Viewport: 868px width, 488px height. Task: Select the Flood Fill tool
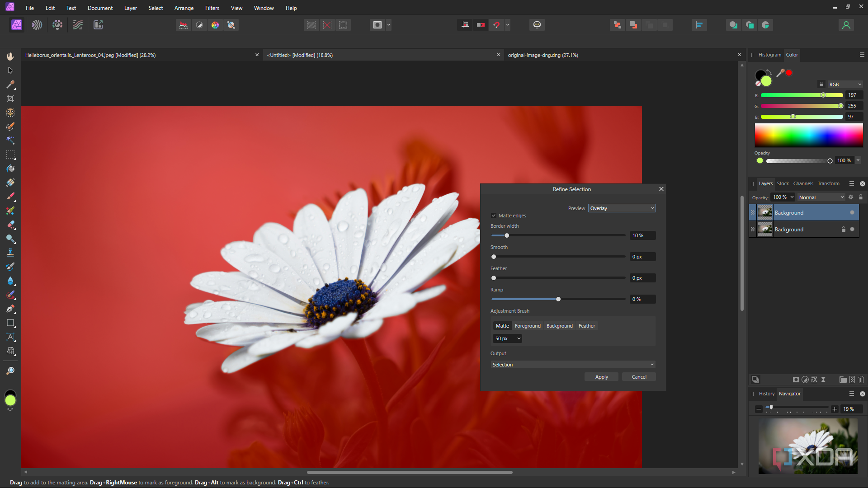(x=10, y=169)
